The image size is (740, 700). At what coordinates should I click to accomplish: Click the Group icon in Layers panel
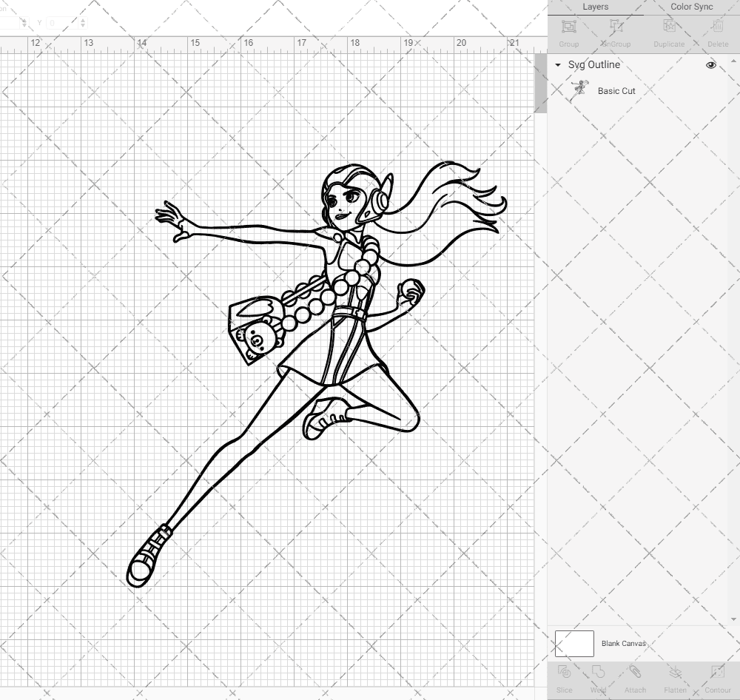pos(568,27)
